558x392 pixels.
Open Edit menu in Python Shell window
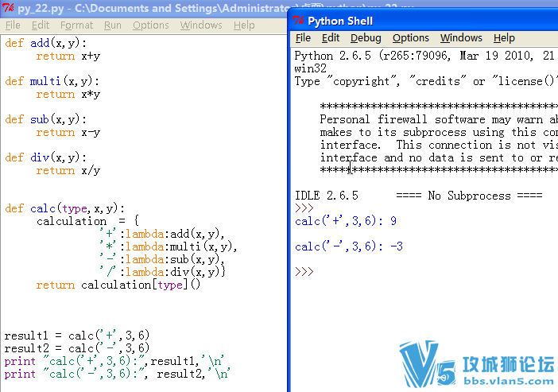[x=330, y=37]
